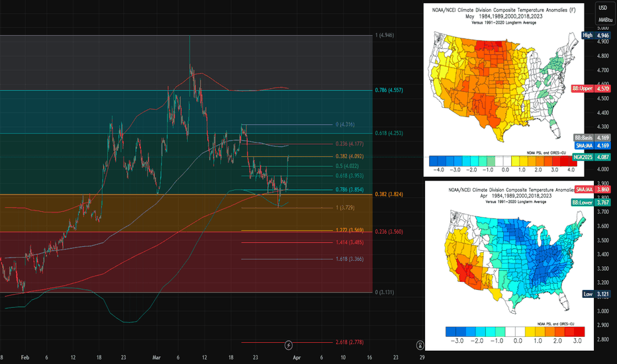This screenshot has height=364, width=617.
Task: Select Fibonacci level 0 (4.316)
Action: [345, 124]
